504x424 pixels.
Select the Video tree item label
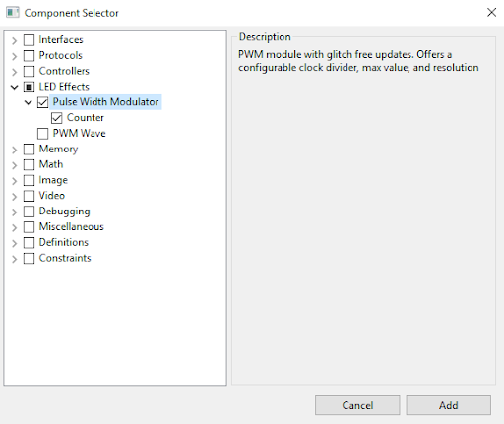[x=52, y=196]
